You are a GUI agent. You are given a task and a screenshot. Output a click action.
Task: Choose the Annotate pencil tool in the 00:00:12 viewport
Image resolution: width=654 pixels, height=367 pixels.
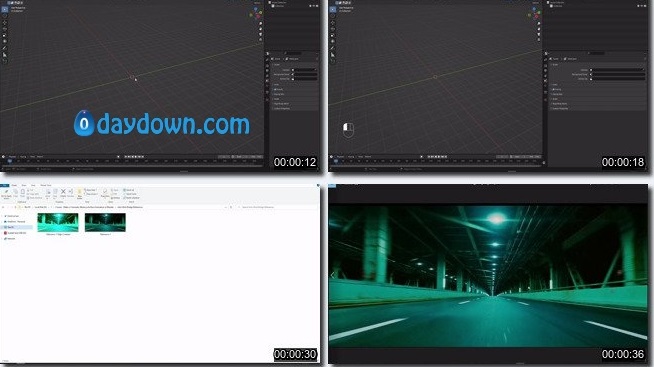(x=5, y=48)
